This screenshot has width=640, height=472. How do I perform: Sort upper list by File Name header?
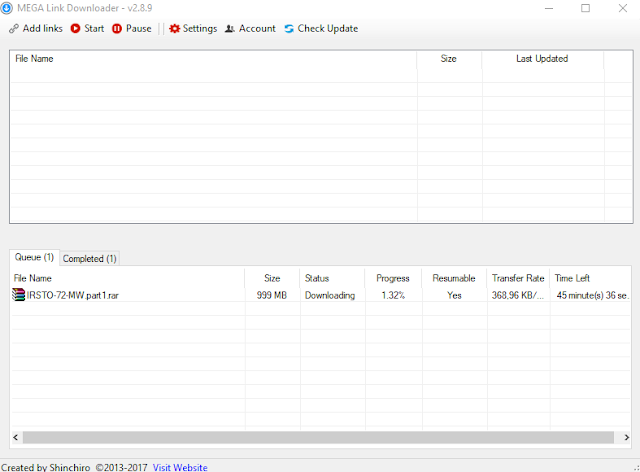click(213, 59)
